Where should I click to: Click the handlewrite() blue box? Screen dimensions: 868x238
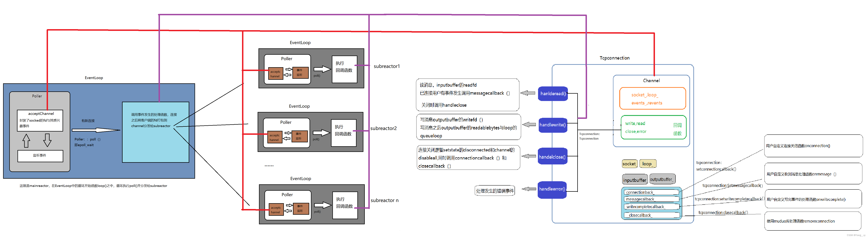click(x=553, y=125)
